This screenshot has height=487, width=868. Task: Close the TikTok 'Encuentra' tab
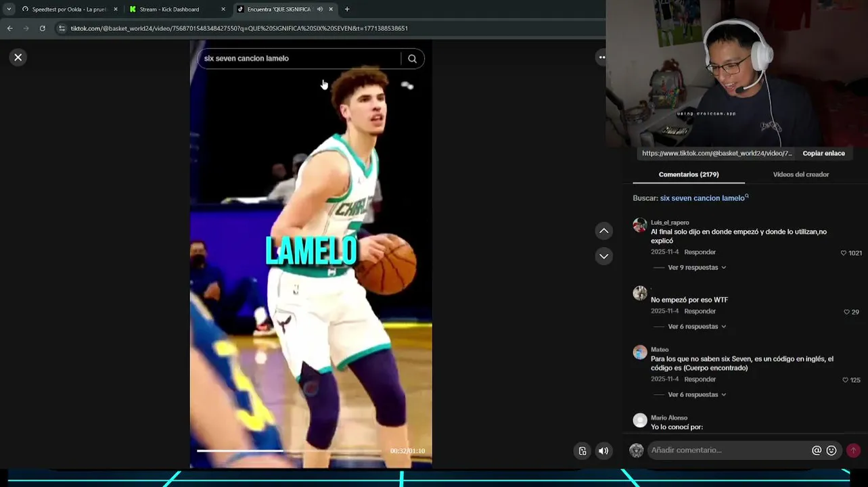[331, 9]
